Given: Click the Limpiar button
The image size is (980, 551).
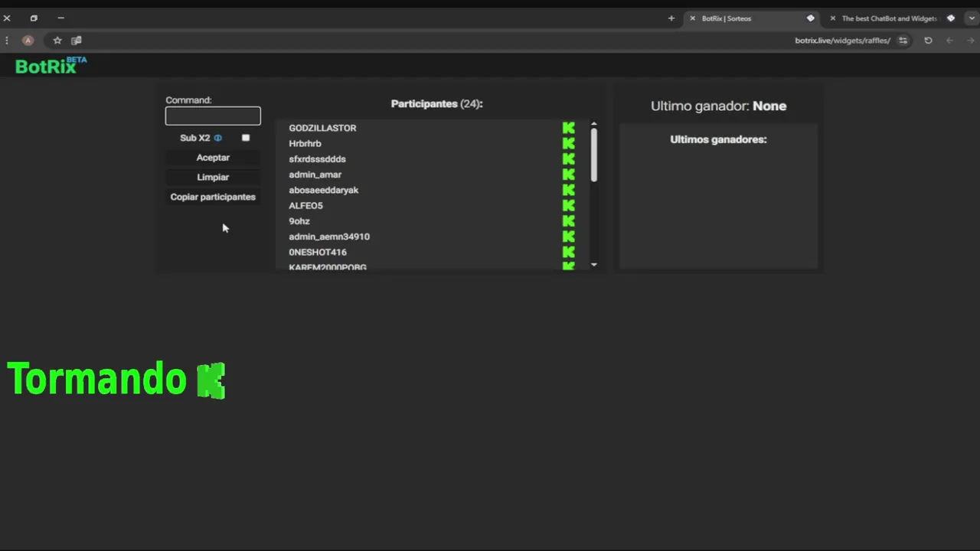Looking at the screenshot, I should [213, 177].
